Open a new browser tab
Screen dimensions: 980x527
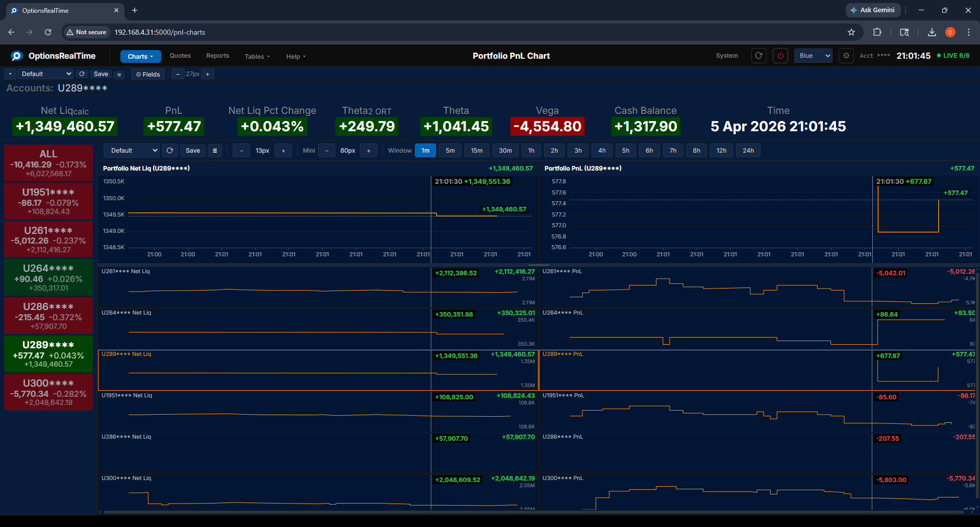(x=135, y=10)
